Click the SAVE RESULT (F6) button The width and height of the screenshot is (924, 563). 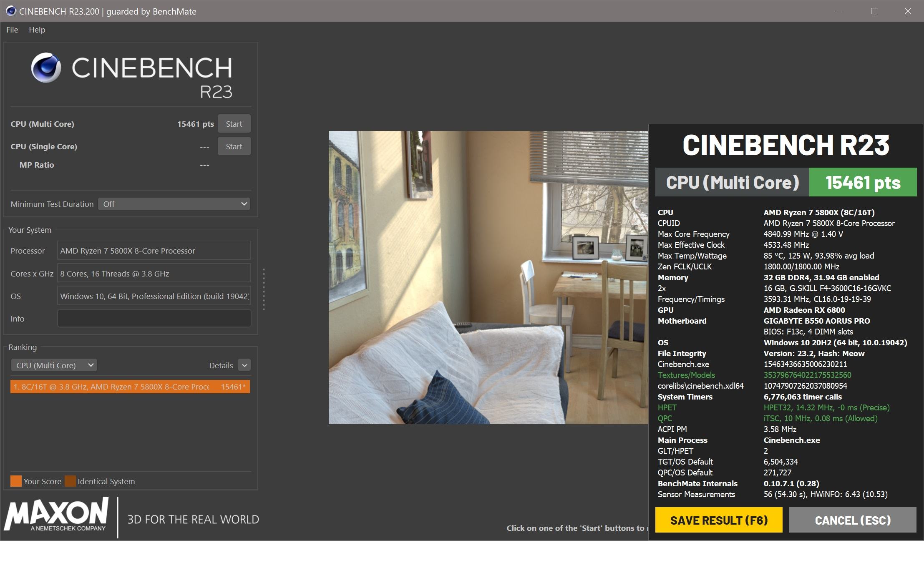point(719,520)
